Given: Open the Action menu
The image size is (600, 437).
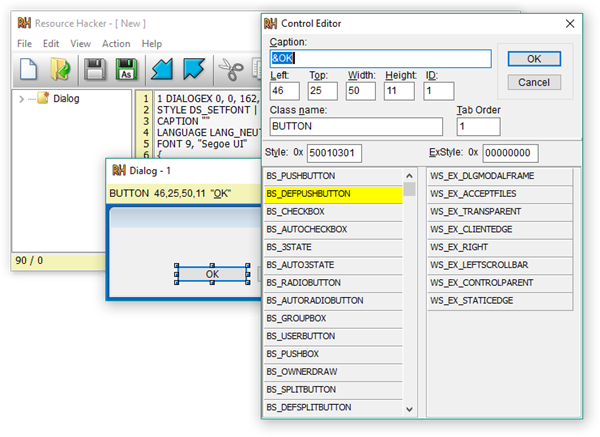Looking at the screenshot, I should tap(116, 44).
